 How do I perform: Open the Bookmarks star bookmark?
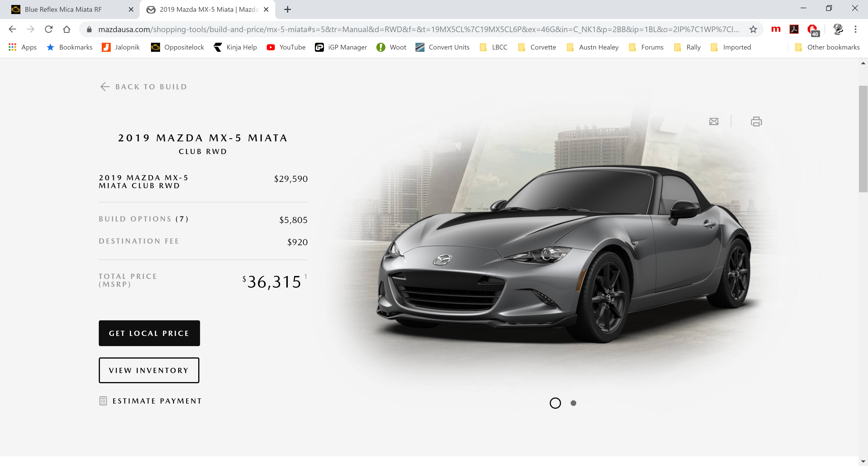(x=69, y=47)
